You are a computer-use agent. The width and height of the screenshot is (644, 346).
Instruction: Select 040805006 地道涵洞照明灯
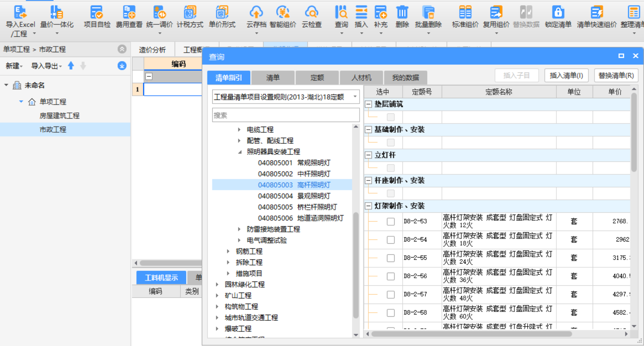tap(301, 218)
